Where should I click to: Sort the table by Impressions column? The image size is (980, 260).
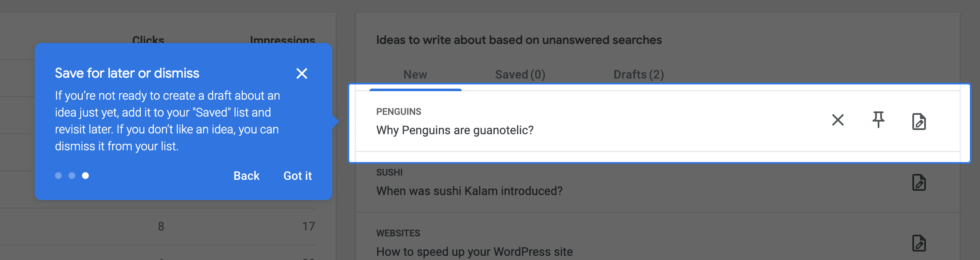point(282,40)
